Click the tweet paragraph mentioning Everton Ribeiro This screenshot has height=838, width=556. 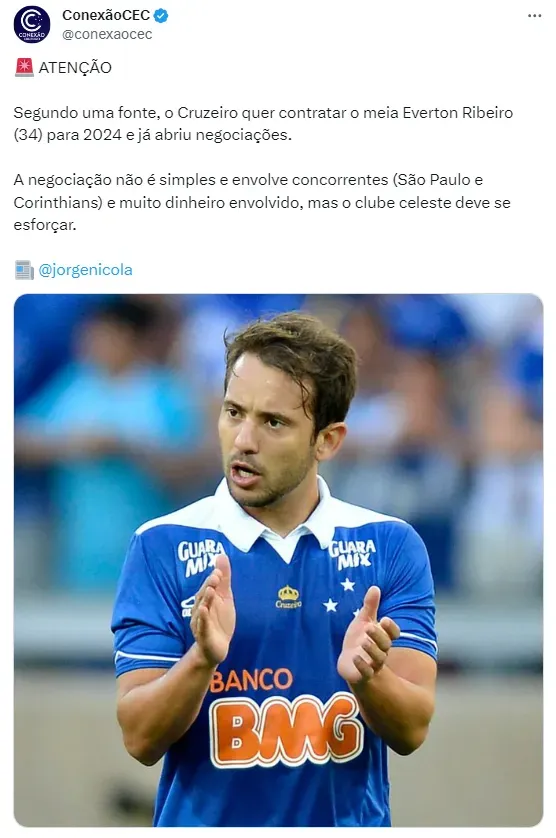pos(263,123)
